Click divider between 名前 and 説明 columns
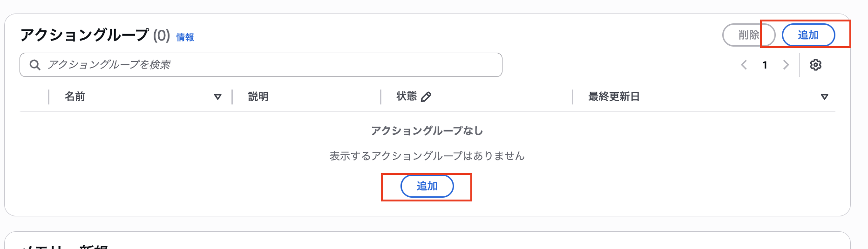 tap(232, 97)
